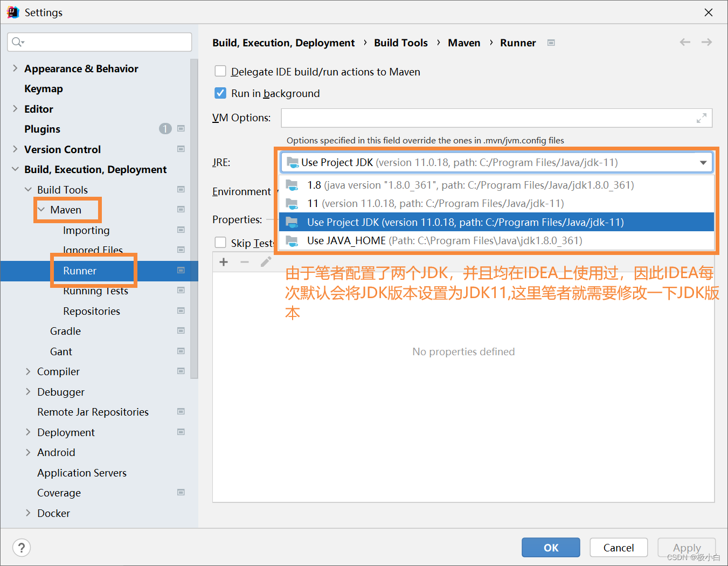Select JDK 11 option in the JRE list
Screen dimensions: 728x566
click(496, 203)
